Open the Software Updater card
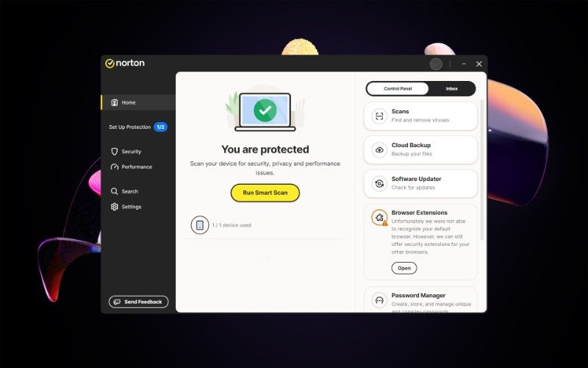588x368 pixels. pyautogui.click(x=420, y=183)
